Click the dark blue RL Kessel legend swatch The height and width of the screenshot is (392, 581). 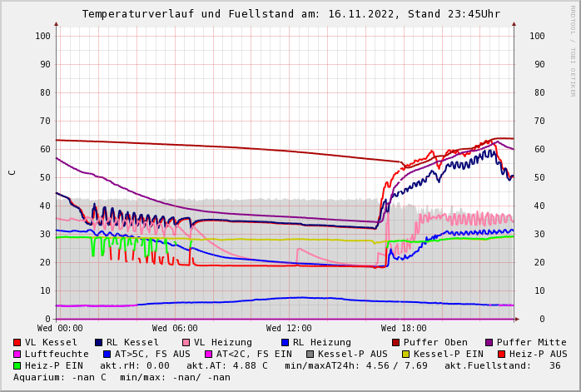98,343
